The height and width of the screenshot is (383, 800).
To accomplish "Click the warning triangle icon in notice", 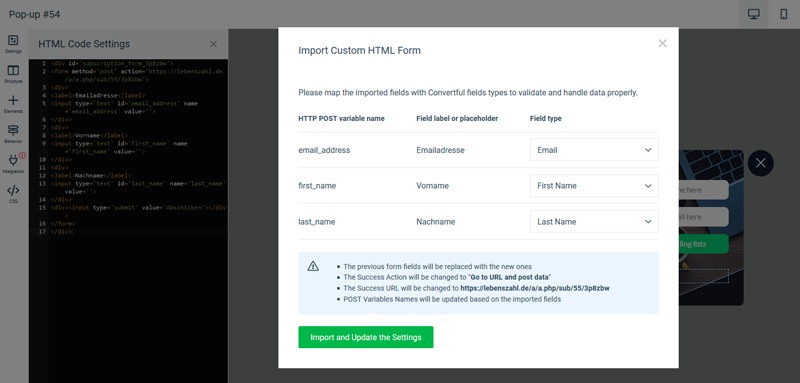I will [x=313, y=266].
